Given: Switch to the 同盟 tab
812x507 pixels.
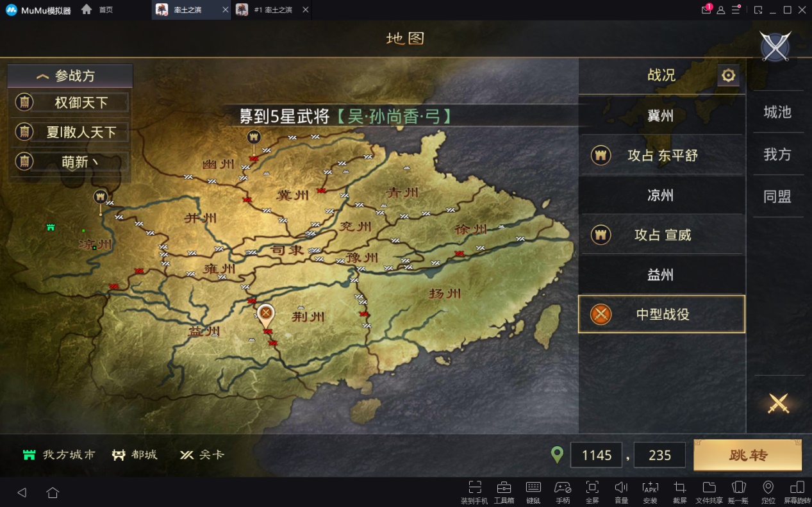Looking at the screenshot, I should [777, 197].
